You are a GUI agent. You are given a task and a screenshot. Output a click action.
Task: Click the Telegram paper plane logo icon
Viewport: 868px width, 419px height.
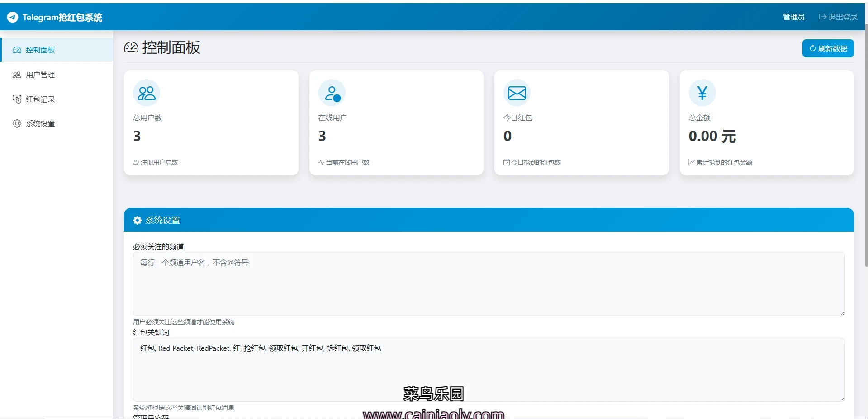[13, 17]
